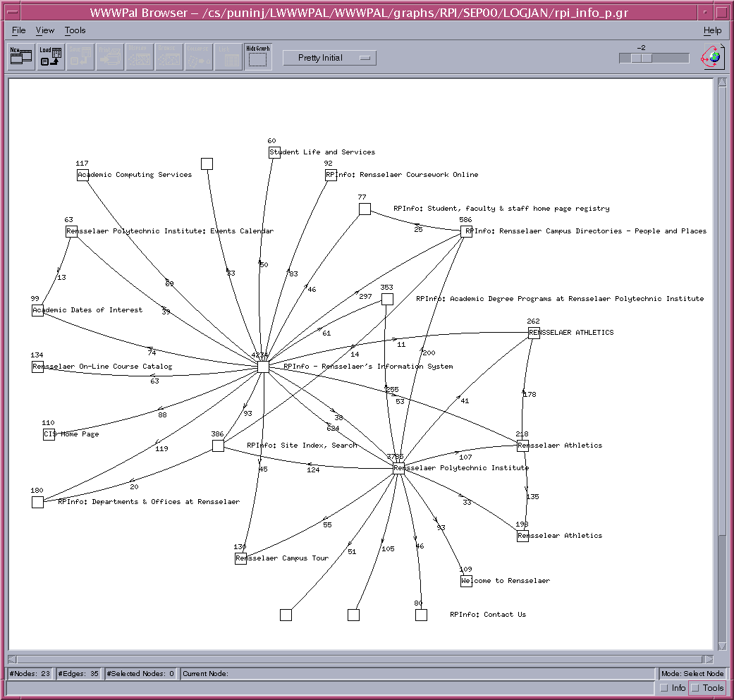Open the window menu button in title bar

[13, 13]
